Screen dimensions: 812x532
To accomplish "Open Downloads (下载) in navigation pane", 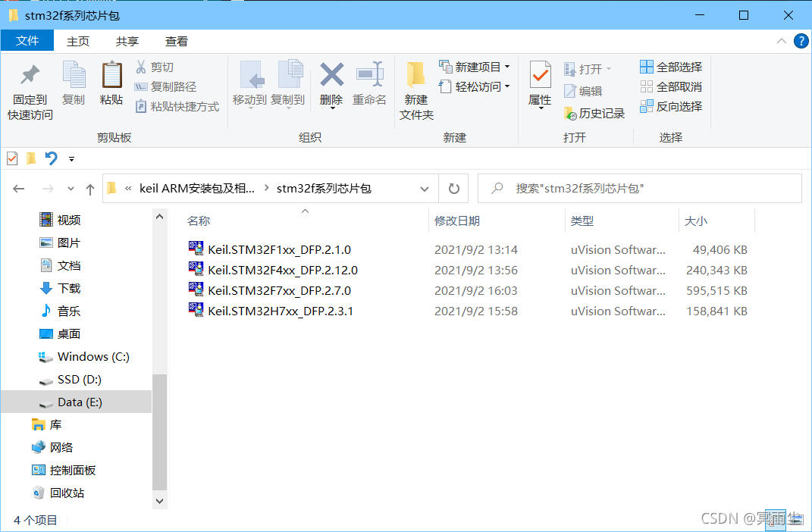I will point(60,288).
